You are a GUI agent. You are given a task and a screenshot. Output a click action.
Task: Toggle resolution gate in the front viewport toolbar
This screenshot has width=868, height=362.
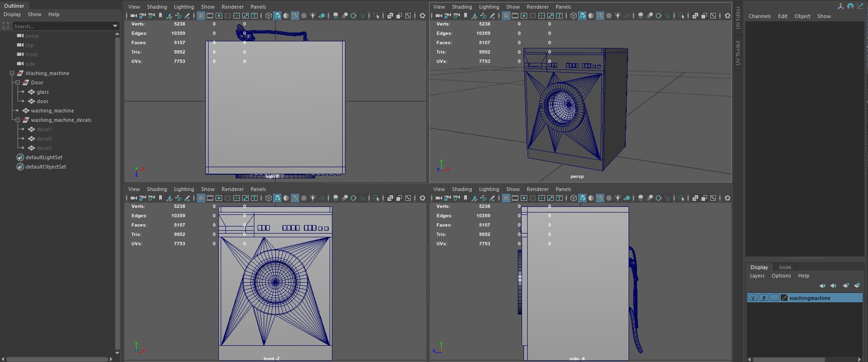coord(219,198)
